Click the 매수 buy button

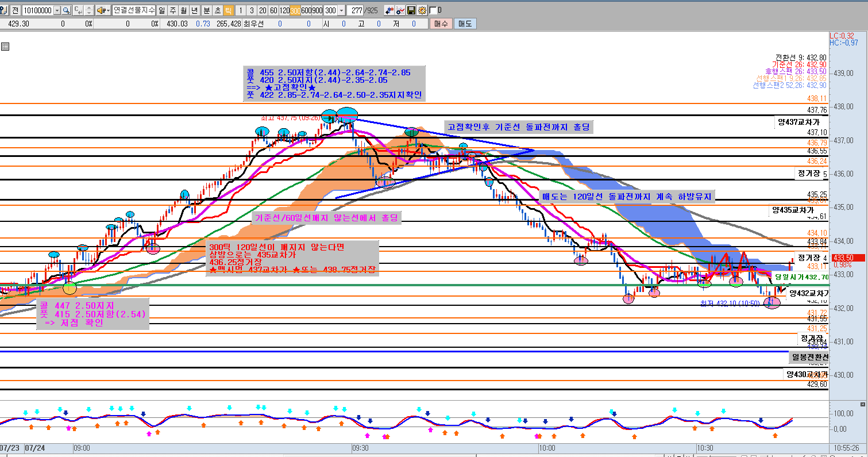tap(441, 24)
